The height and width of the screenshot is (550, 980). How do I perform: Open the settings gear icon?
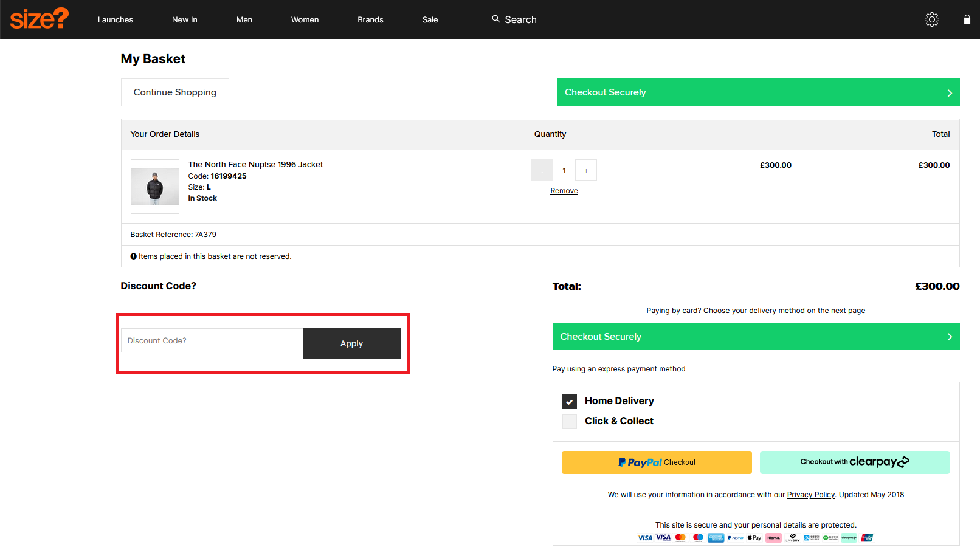tap(931, 19)
